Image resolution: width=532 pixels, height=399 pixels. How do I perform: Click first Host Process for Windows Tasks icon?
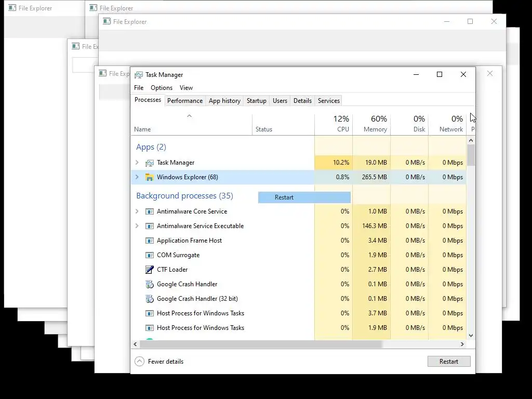pyautogui.click(x=149, y=313)
